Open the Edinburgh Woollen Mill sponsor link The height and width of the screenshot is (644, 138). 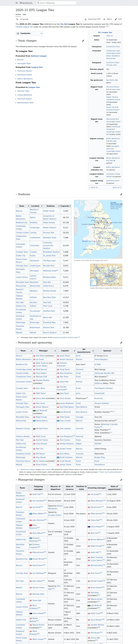pos(104,373)
